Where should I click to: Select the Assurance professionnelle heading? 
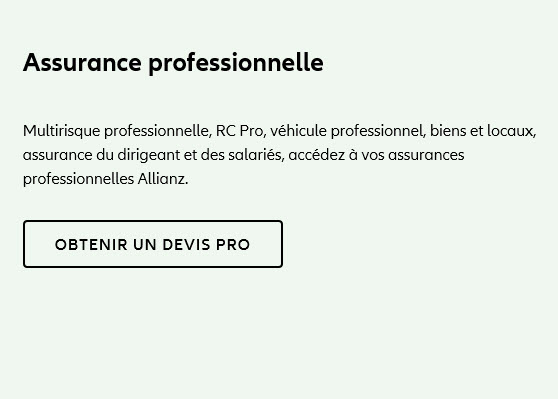click(x=173, y=63)
